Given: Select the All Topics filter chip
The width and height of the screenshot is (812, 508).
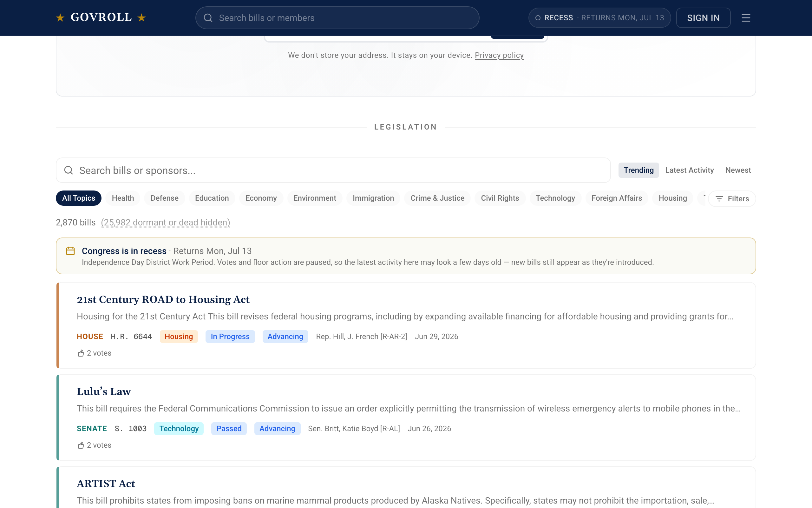Looking at the screenshot, I should click(x=79, y=198).
